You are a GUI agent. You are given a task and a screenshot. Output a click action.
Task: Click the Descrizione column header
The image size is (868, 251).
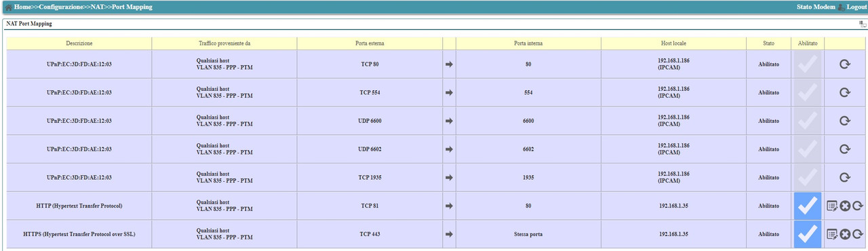[x=79, y=43]
